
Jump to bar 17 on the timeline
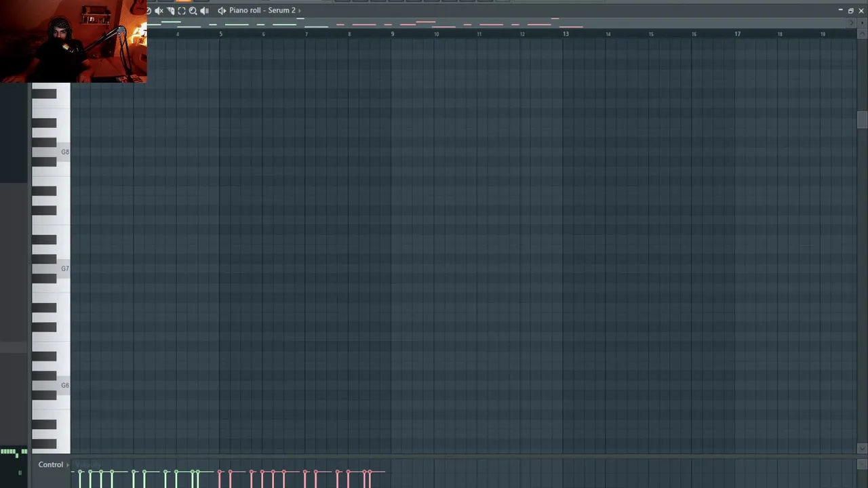point(737,34)
